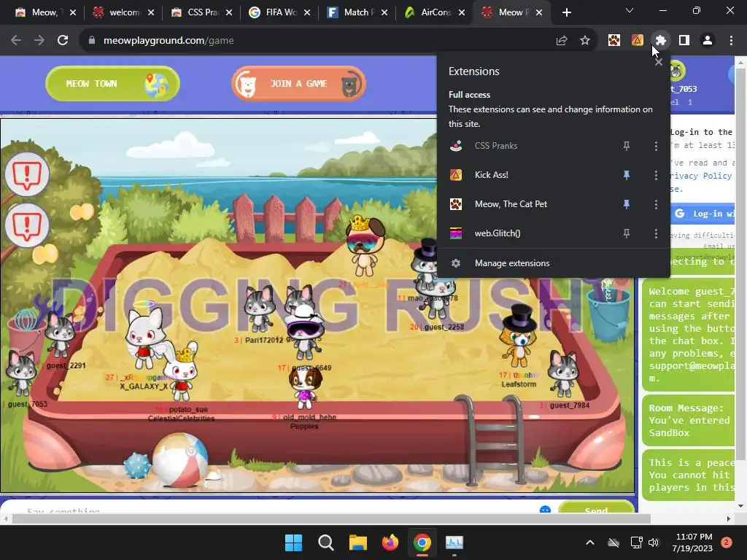This screenshot has height=560, width=747.
Task: Click the crowned pug character
Action: coord(365,246)
